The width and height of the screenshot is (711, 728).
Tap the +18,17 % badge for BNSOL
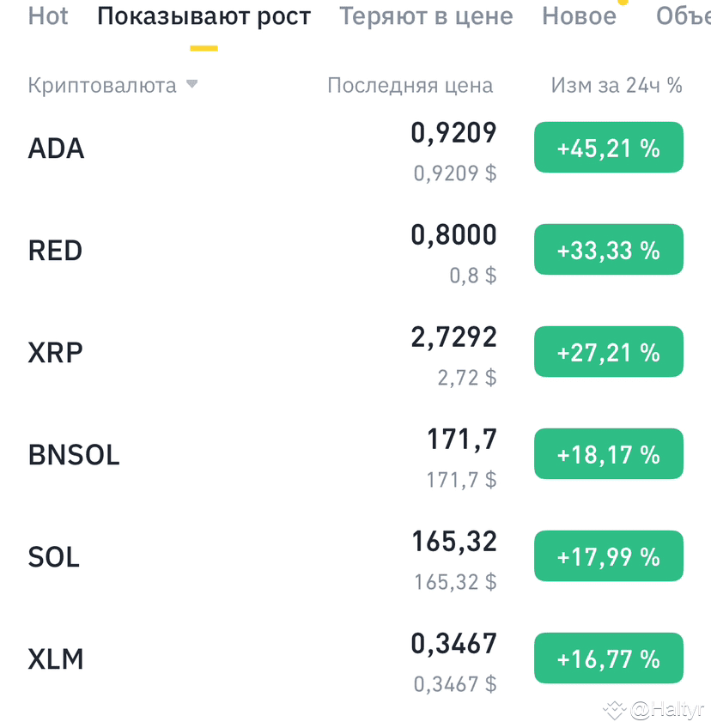pyautogui.click(x=608, y=454)
